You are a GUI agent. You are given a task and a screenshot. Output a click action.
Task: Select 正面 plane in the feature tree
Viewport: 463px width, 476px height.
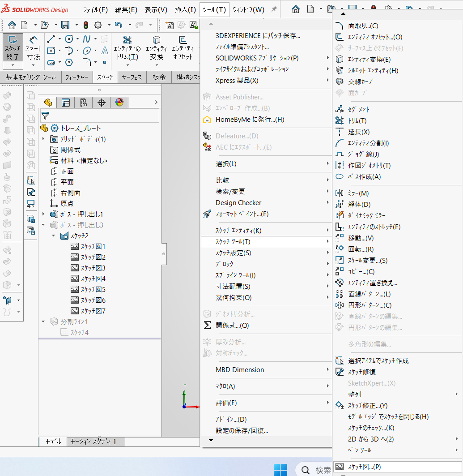62,172
